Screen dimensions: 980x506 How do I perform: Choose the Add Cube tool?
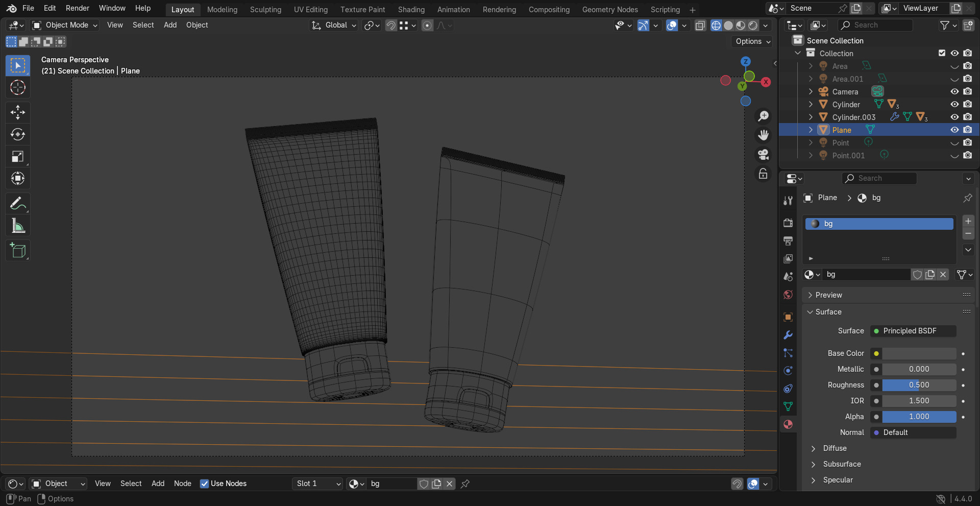(18, 251)
